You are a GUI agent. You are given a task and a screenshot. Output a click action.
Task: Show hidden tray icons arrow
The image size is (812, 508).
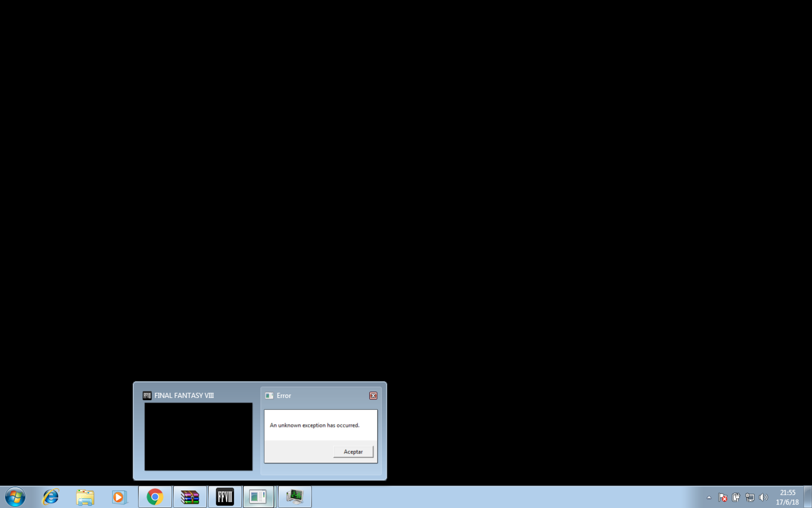[x=709, y=497]
